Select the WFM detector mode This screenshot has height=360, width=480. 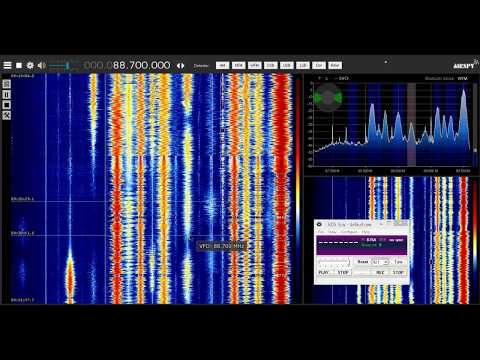click(254, 65)
